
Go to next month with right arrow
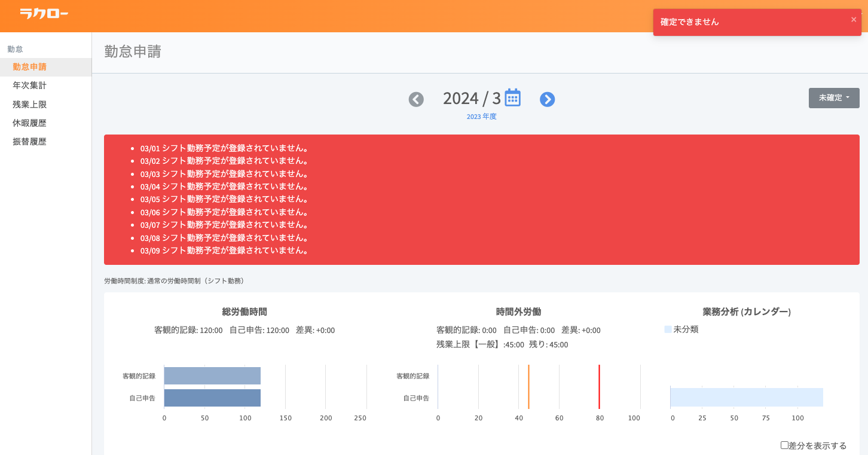tap(547, 99)
